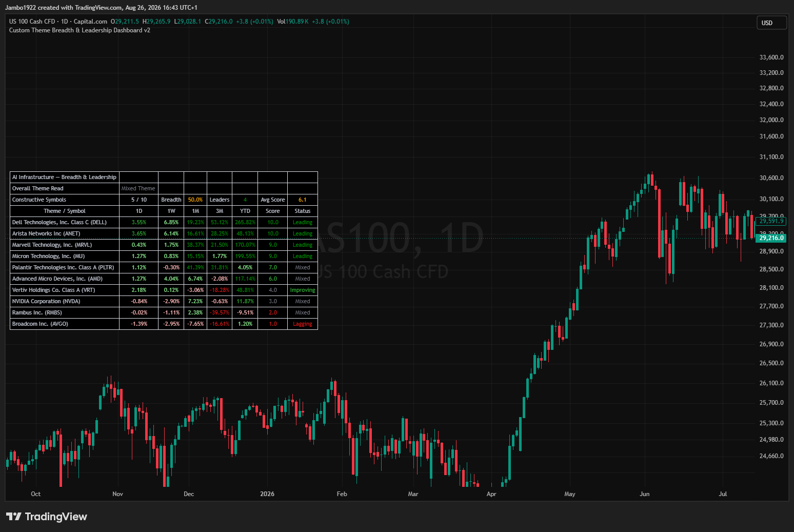
Task: Select the Vertiv Holdings Co. (VRT) row name
Action: pos(53,290)
